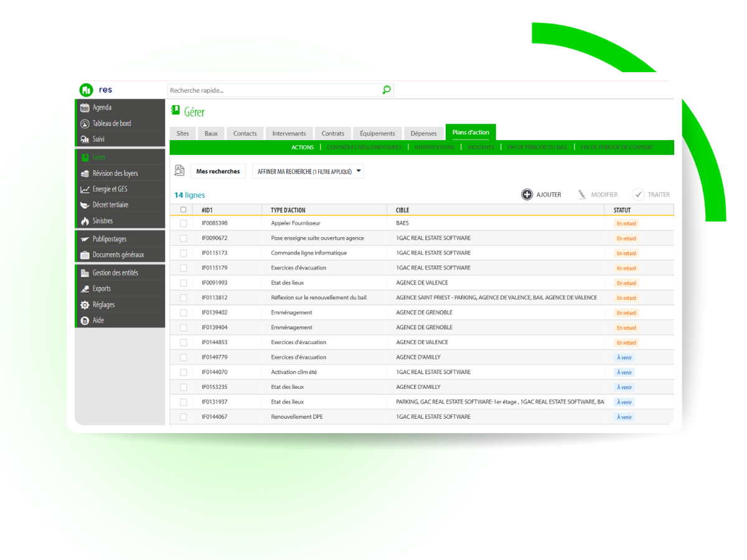Screen dimensions: 747x560
Task: Check the box for row IF0085398
Action: coord(183,223)
